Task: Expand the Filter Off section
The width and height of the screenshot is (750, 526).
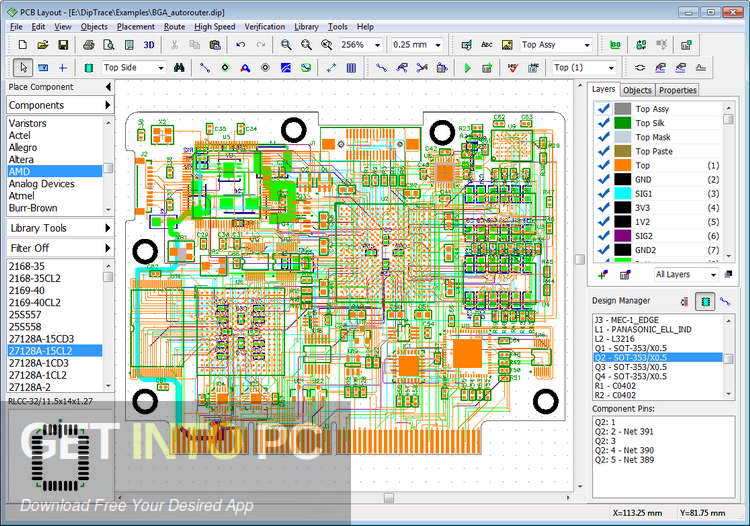Action: point(60,248)
